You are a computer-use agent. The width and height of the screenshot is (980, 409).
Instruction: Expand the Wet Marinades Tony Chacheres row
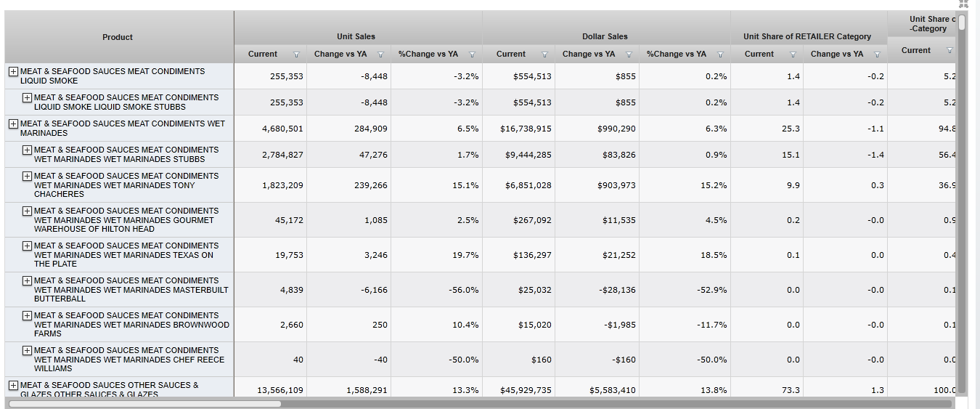(x=27, y=177)
